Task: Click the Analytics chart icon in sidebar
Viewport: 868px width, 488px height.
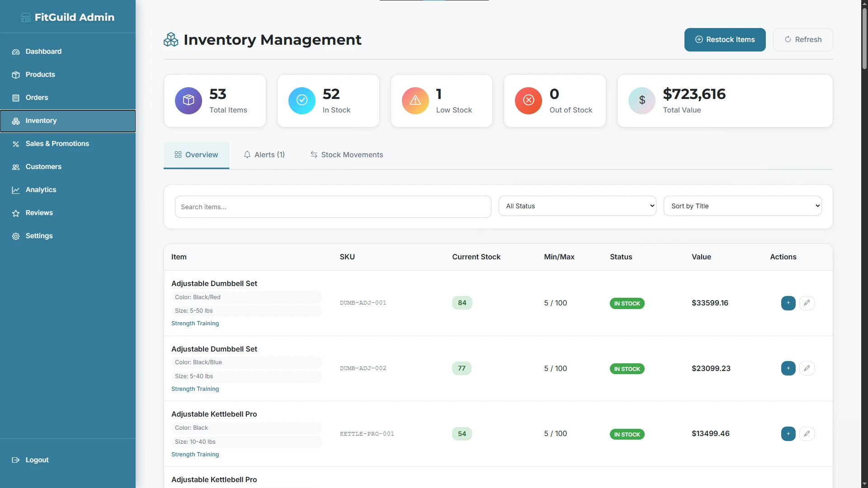Action: pos(16,190)
